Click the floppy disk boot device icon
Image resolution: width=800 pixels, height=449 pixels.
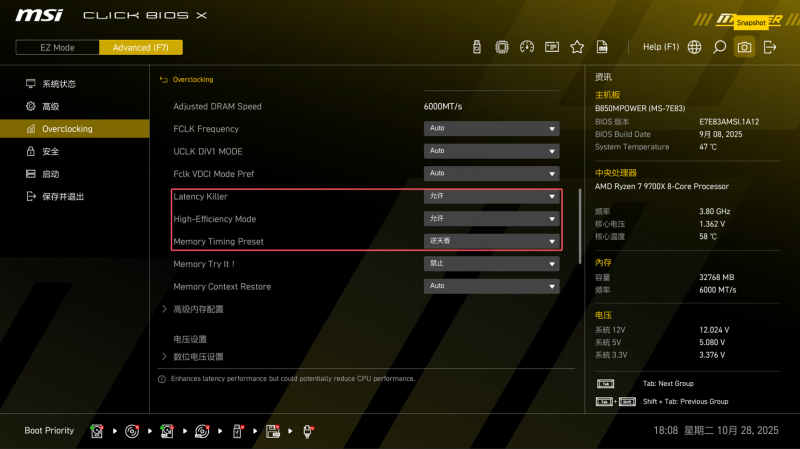pos(272,431)
